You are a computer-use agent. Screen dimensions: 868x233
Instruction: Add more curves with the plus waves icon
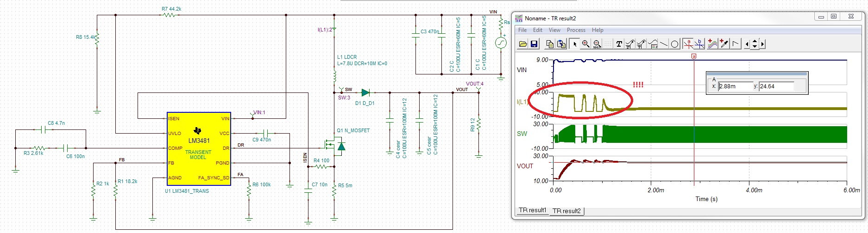[x=712, y=44]
